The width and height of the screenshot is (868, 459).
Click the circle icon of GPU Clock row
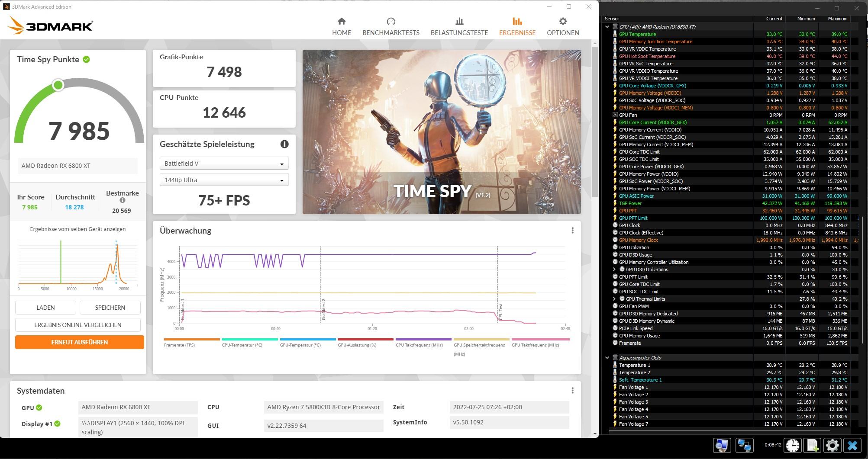click(x=615, y=225)
